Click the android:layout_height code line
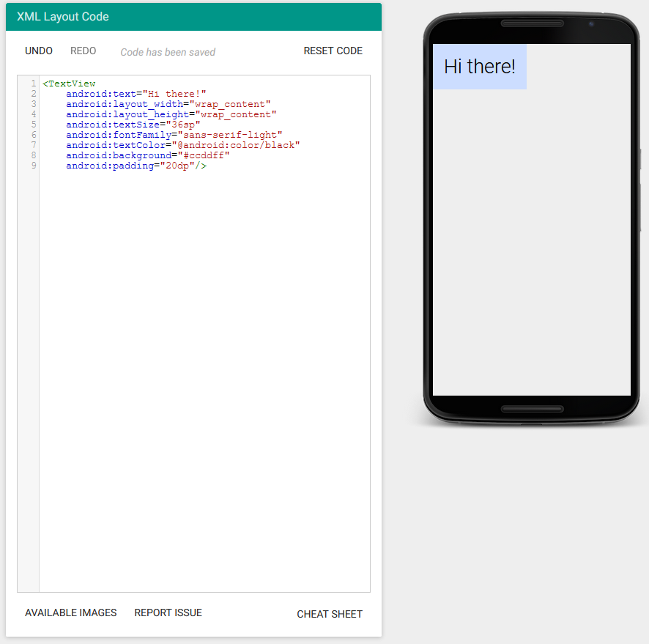This screenshot has width=649, height=644. point(171,114)
